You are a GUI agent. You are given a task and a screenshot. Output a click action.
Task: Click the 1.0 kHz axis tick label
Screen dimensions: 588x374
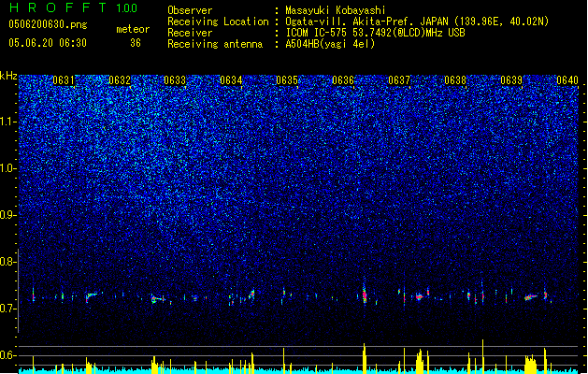click(x=7, y=168)
